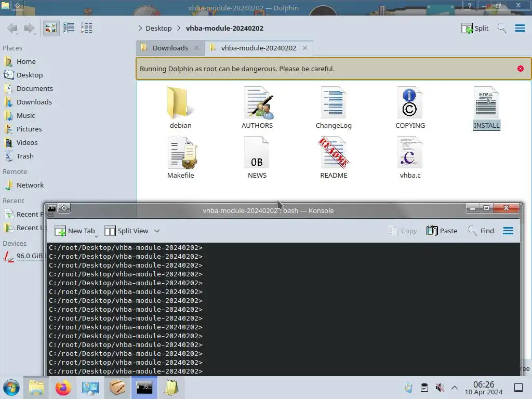The width and height of the screenshot is (532, 399).
Task: Open clipboard tray icon
Action: [424, 388]
